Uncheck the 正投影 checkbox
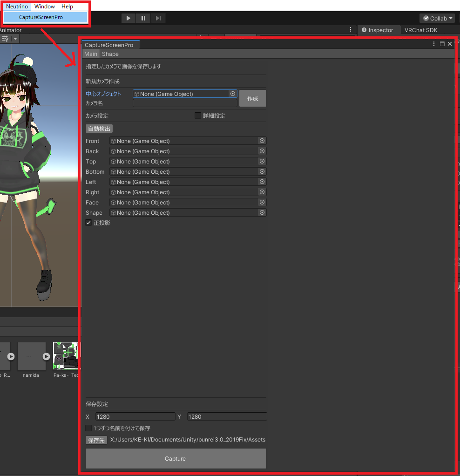Image resolution: width=460 pixels, height=476 pixels. coord(88,223)
